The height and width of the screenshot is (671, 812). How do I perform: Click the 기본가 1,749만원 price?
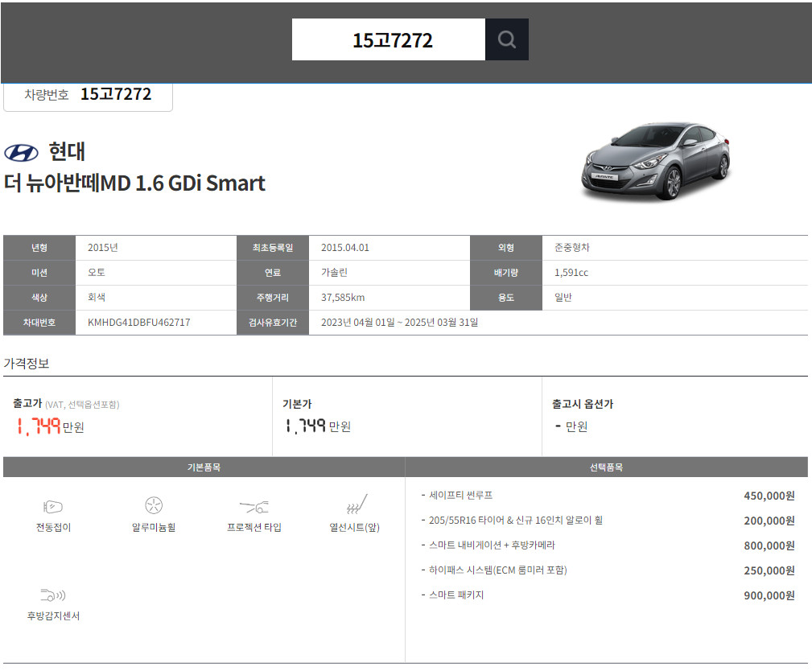[x=319, y=426]
